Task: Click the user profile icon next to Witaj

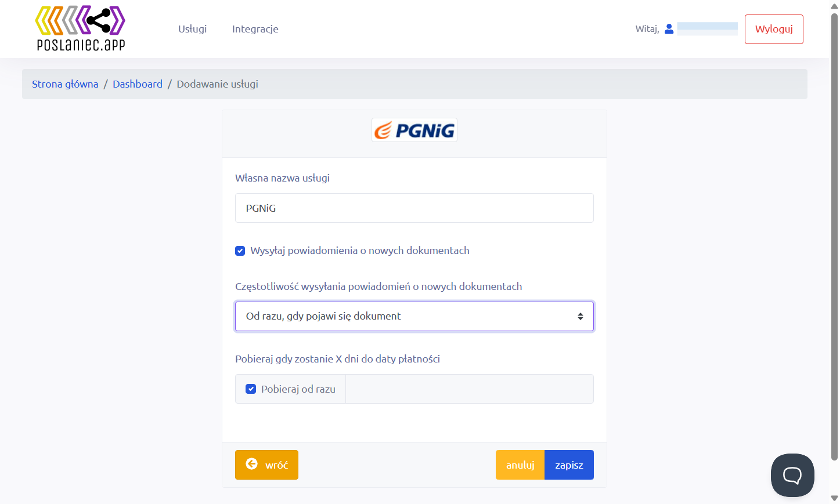Action: click(669, 29)
